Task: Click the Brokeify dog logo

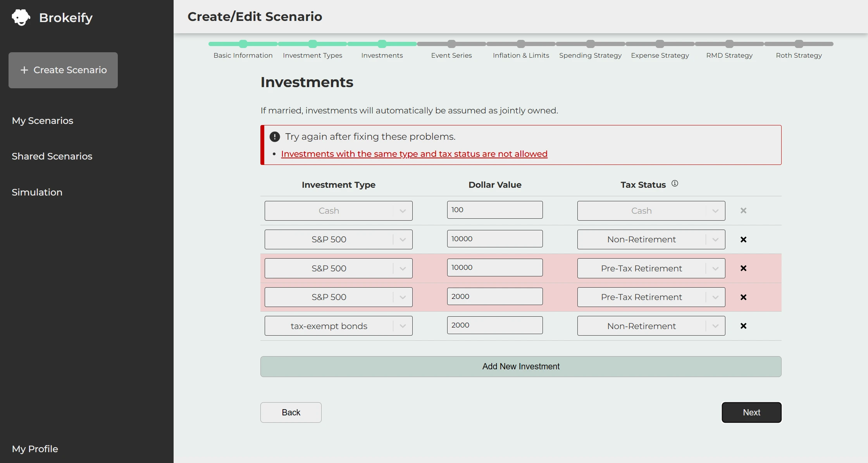Action: (x=20, y=17)
